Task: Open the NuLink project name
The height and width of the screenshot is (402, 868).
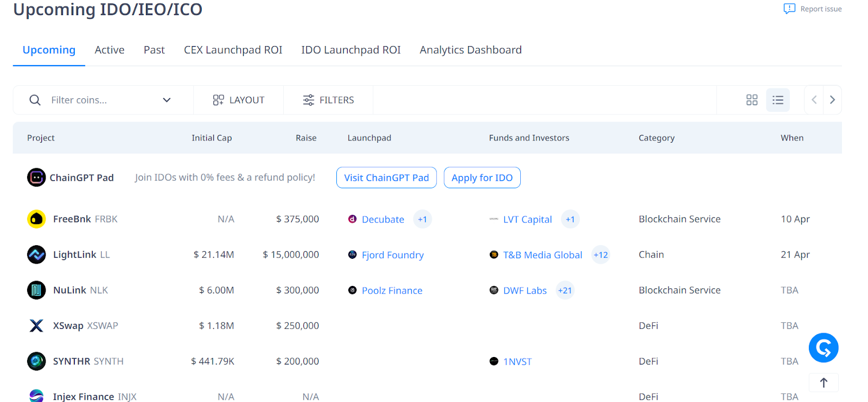Action: coord(70,290)
